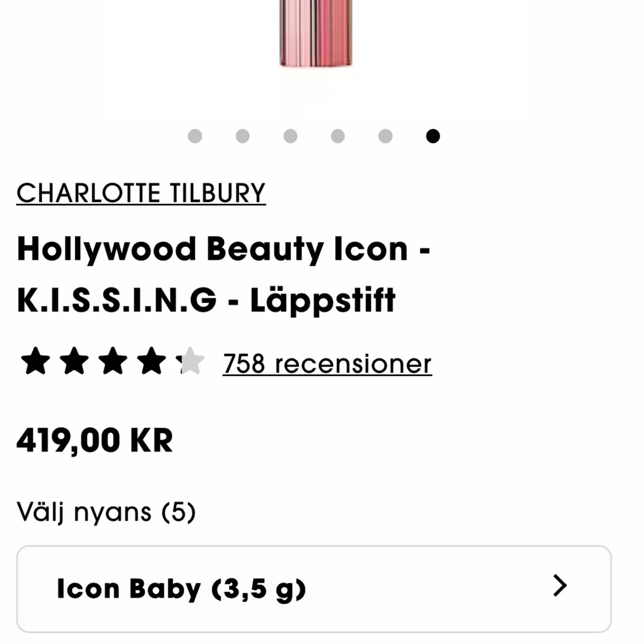Click the fourth rating star

point(152,361)
